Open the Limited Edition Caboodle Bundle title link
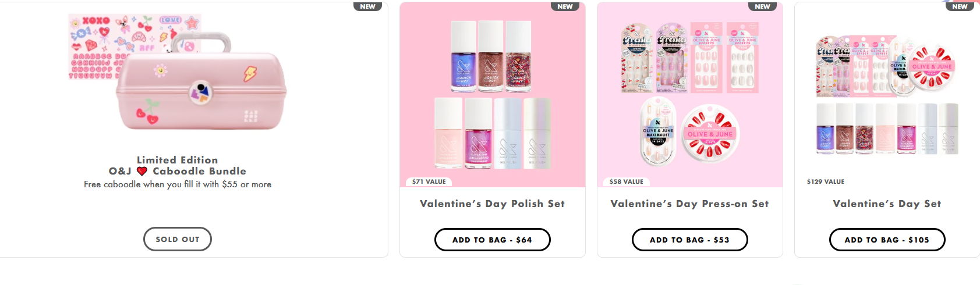The width and height of the screenshot is (980, 285). point(178,165)
